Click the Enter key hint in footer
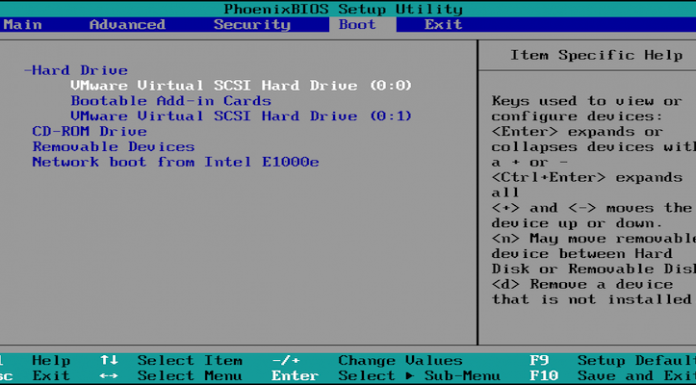Image resolution: width=696 pixels, height=385 pixels. (295, 376)
